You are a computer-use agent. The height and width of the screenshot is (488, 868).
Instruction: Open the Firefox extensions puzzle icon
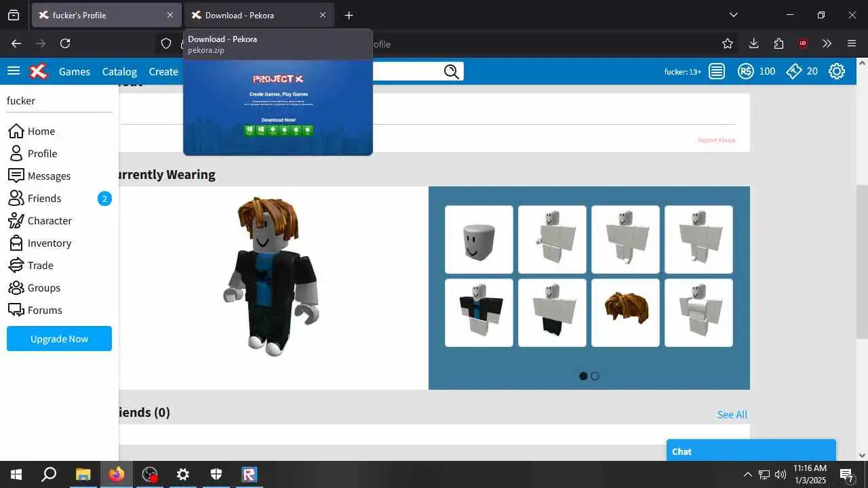click(778, 43)
